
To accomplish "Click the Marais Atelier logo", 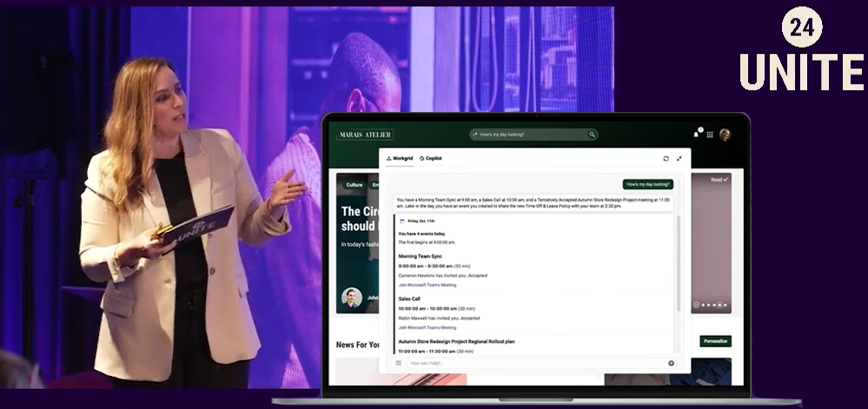I will (x=365, y=135).
